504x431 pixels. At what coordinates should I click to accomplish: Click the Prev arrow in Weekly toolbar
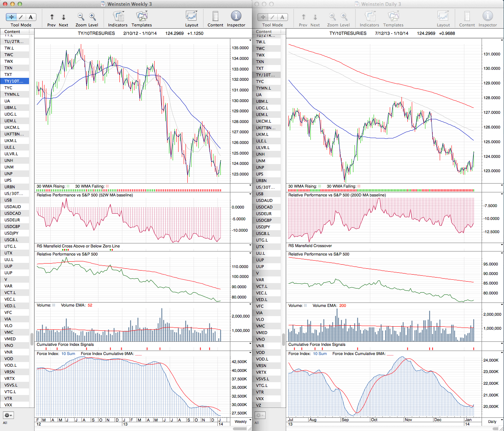pos(52,17)
